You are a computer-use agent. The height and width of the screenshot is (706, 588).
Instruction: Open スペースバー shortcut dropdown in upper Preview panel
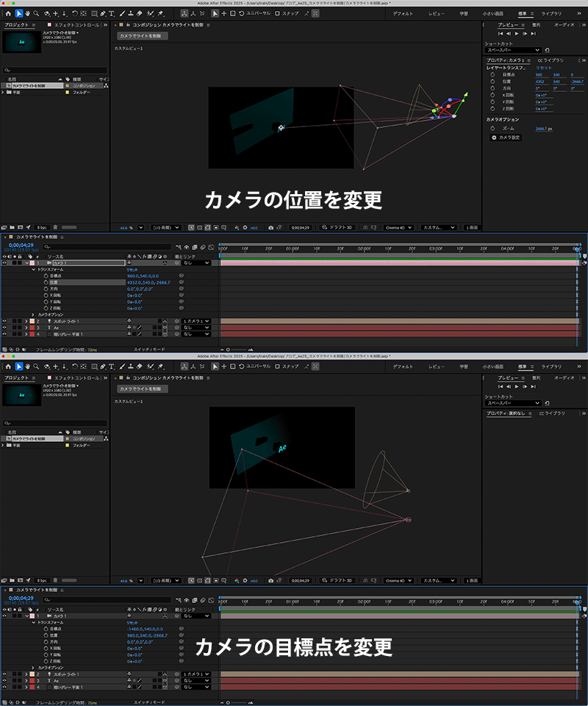[513, 50]
